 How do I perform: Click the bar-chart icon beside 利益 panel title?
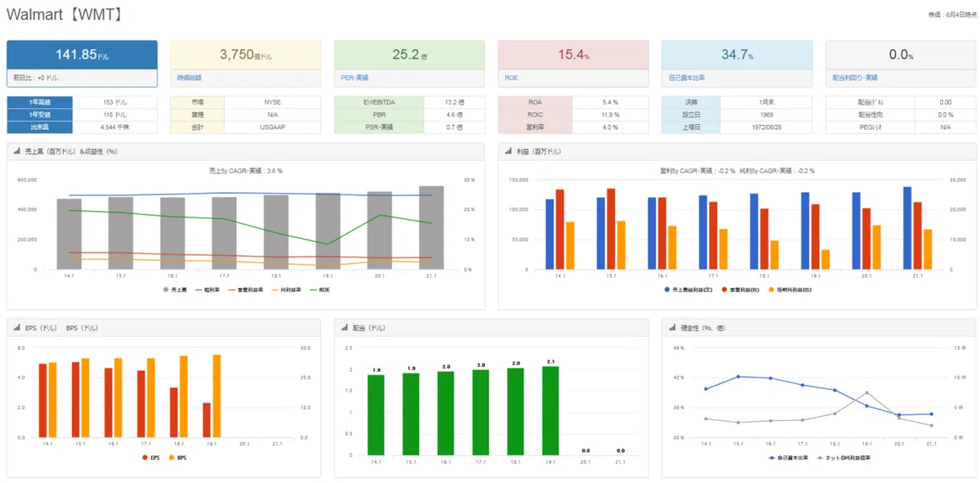pyautogui.click(x=509, y=151)
